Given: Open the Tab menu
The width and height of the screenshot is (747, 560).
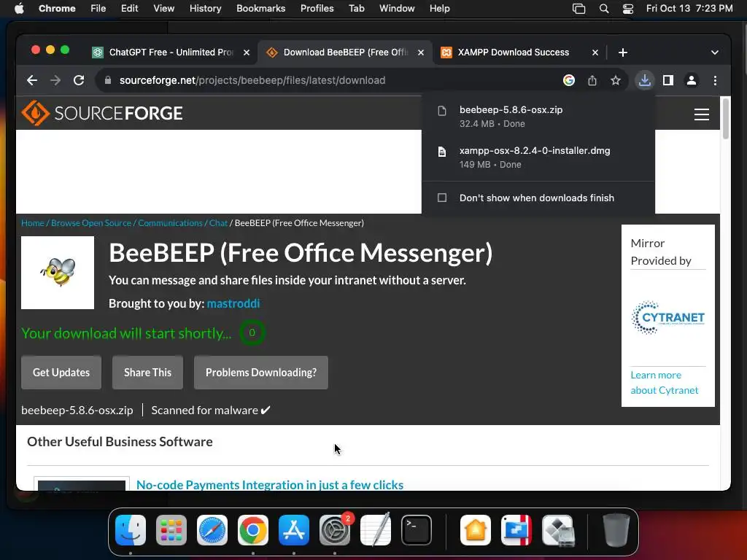Looking at the screenshot, I should pyautogui.click(x=356, y=9).
